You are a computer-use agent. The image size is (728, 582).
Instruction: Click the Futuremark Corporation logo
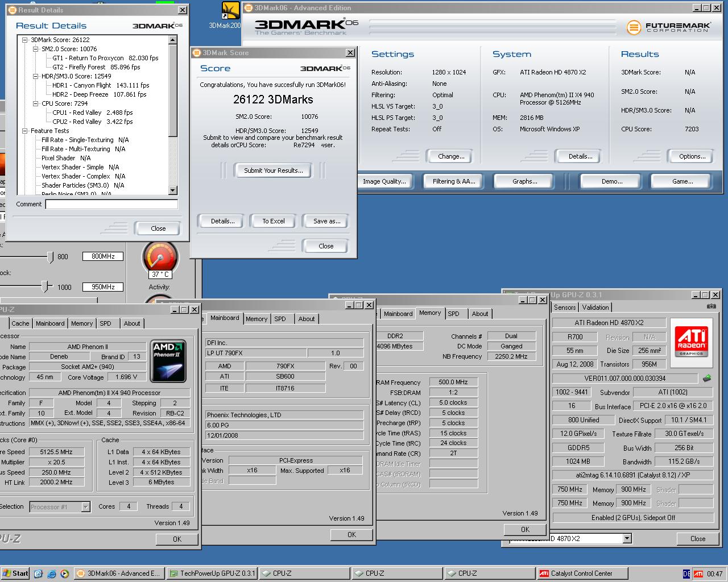pyautogui.click(x=669, y=27)
